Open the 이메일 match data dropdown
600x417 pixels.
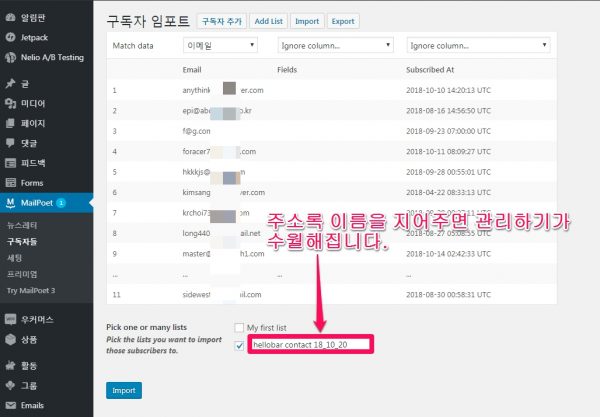point(220,46)
